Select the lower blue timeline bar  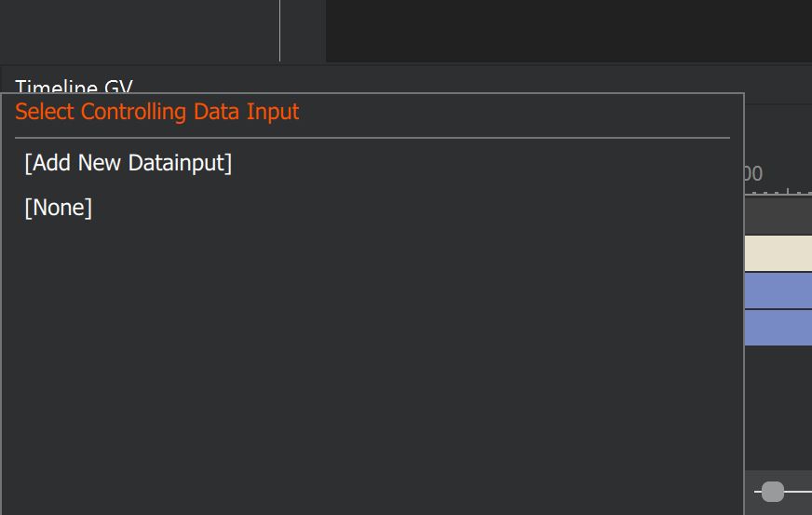[x=778, y=328]
